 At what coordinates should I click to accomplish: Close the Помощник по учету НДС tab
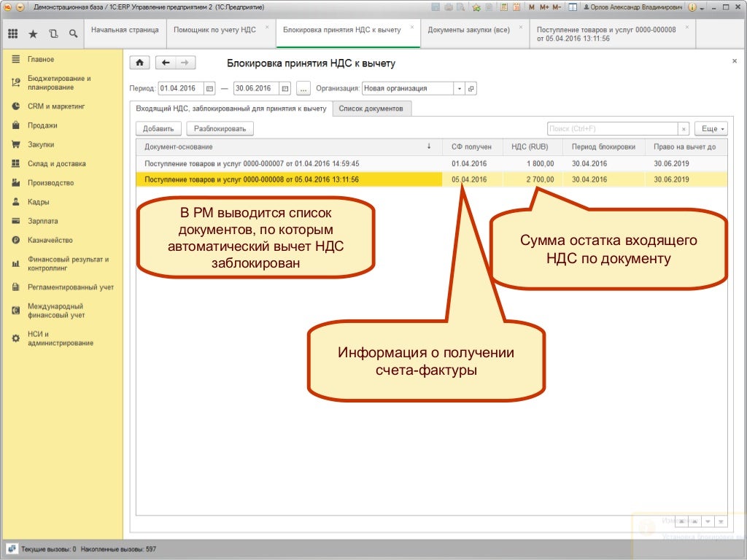[x=266, y=27]
